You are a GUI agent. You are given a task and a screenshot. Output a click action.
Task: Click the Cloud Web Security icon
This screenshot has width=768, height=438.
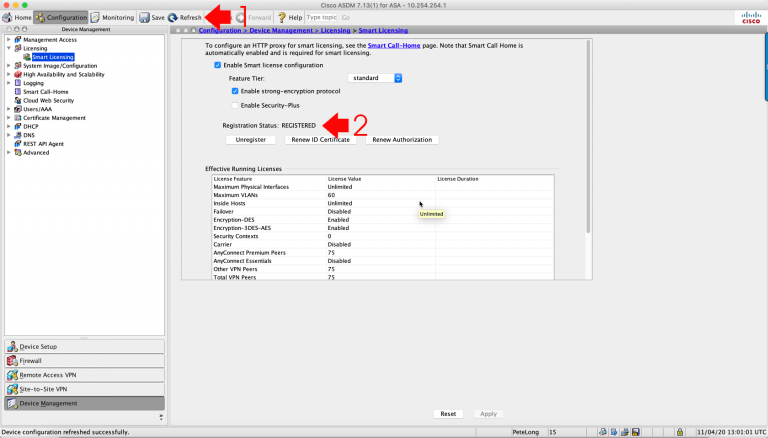(18, 100)
